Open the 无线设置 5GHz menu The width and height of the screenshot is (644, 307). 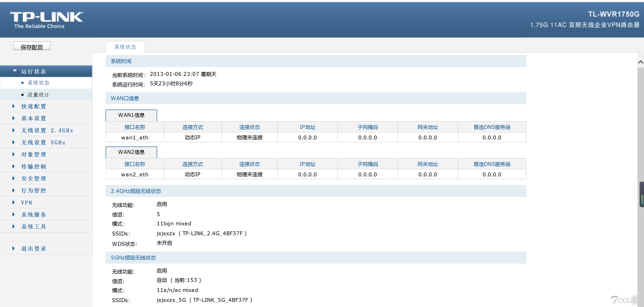coord(44,142)
